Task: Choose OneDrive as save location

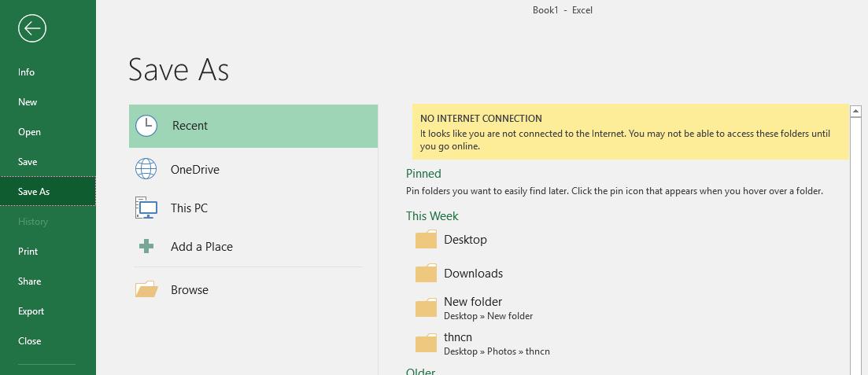Action: [x=195, y=169]
